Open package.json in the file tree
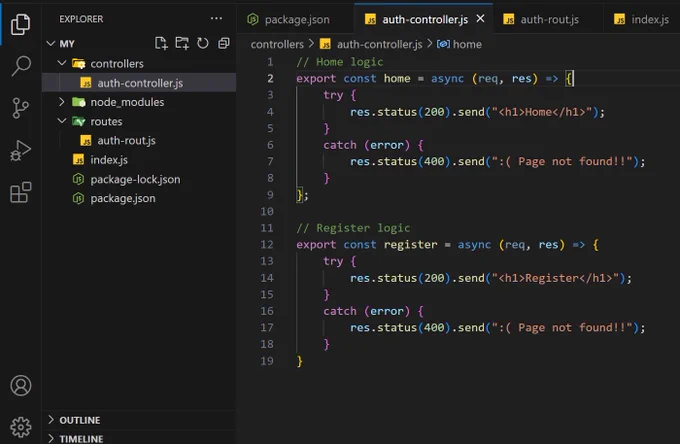The image size is (680, 444). tap(139, 198)
